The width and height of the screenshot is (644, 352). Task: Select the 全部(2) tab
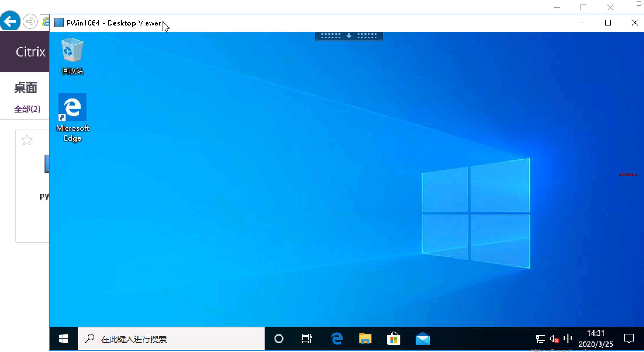click(x=27, y=109)
